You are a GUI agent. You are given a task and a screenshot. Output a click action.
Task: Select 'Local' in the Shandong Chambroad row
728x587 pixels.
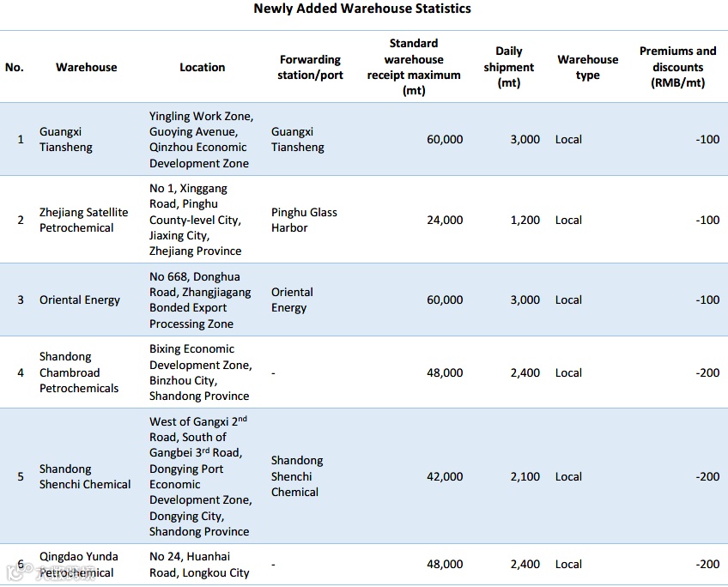pos(568,372)
